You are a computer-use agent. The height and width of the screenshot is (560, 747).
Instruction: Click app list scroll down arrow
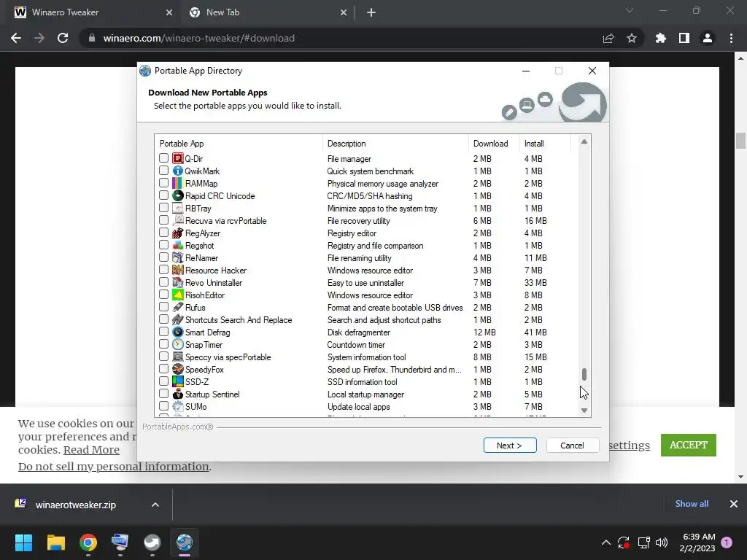(584, 411)
